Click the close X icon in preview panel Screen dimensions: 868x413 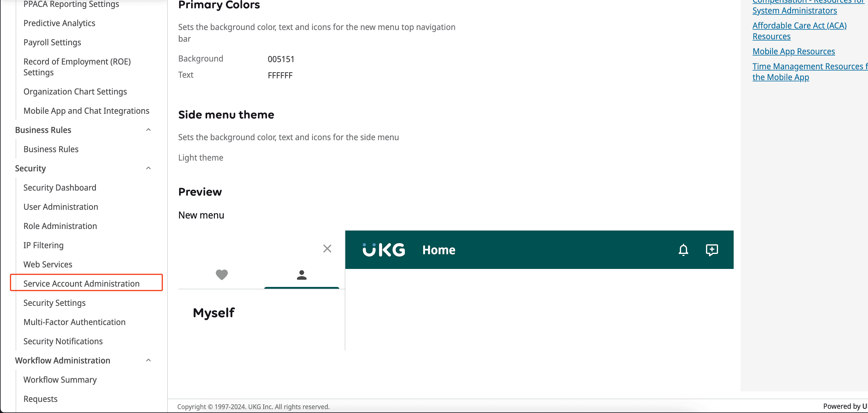(327, 249)
